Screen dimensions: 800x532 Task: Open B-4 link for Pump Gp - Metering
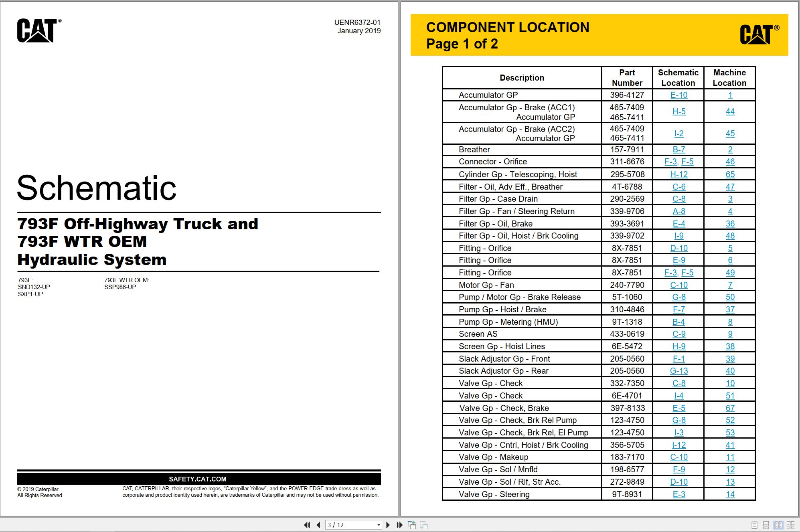(679, 322)
